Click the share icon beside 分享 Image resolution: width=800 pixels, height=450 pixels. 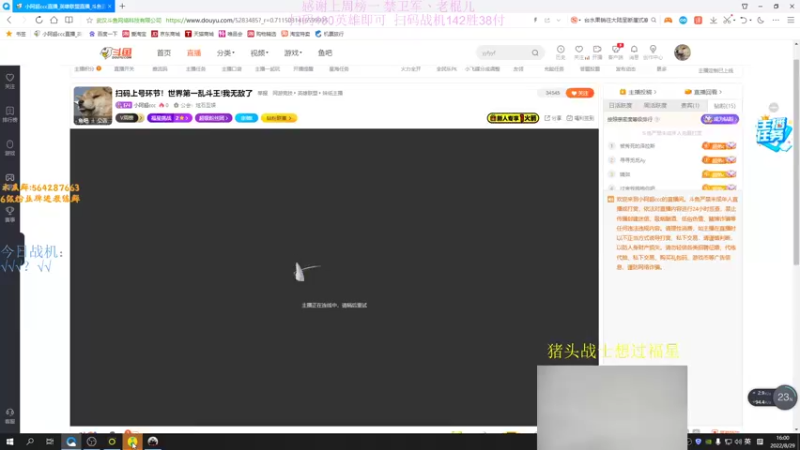547,118
